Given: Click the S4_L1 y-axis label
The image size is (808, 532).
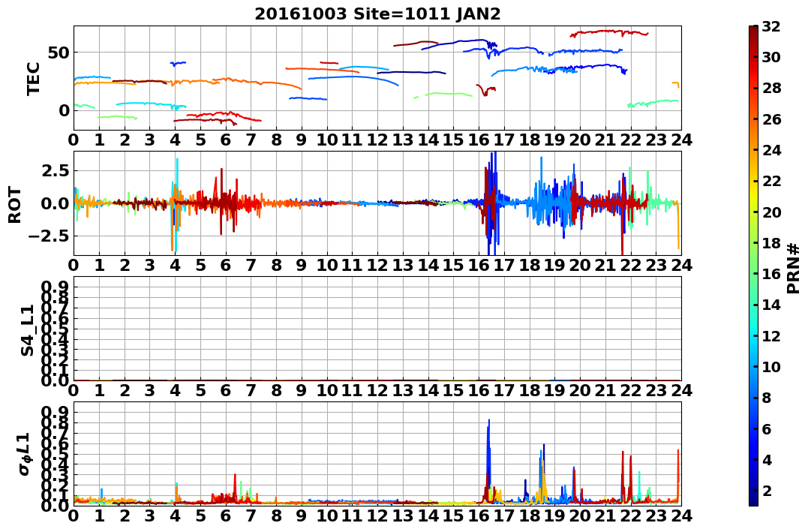Looking at the screenshot, I should coord(27,330).
